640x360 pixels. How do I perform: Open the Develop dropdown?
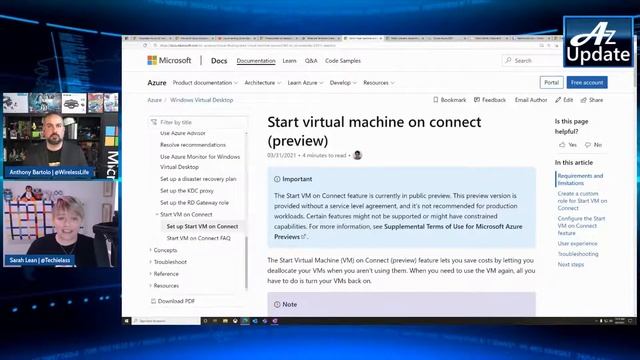[x=343, y=83]
